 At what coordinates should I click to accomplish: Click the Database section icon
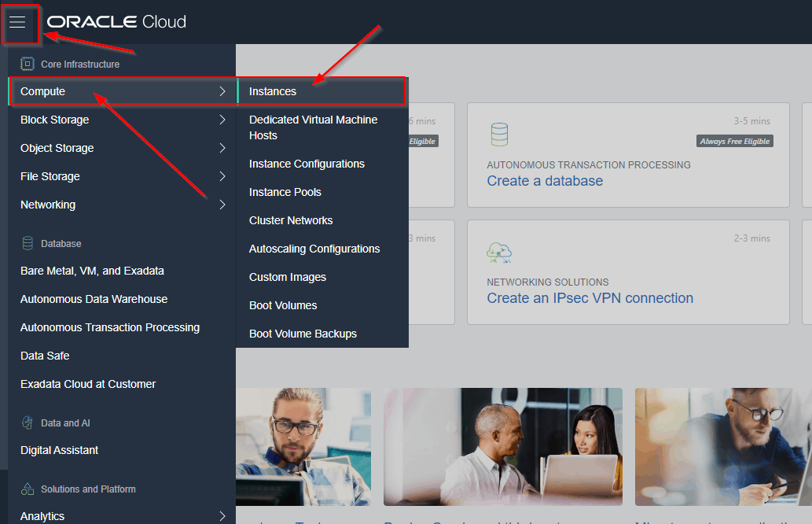pyautogui.click(x=28, y=243)
